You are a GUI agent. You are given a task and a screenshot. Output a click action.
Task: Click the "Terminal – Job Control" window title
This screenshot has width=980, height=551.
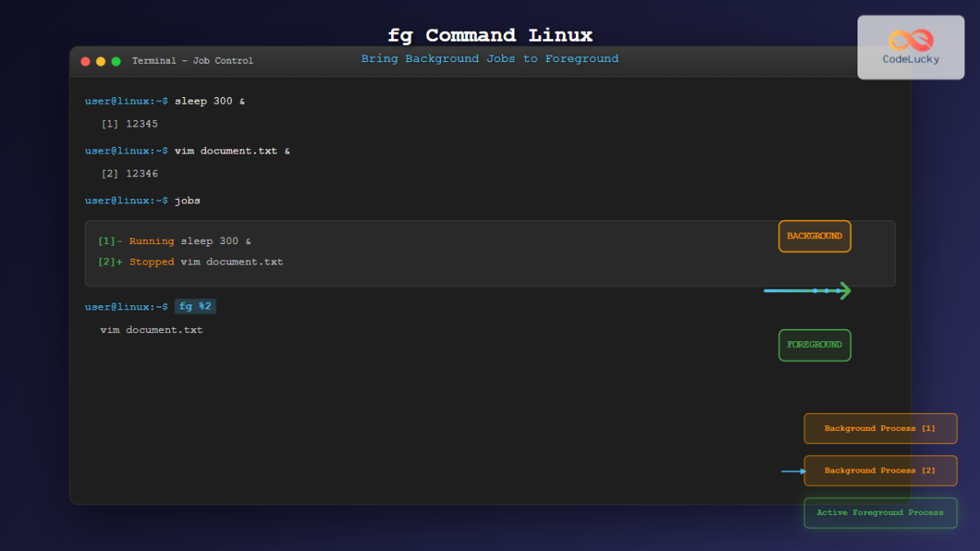[193, 61]
